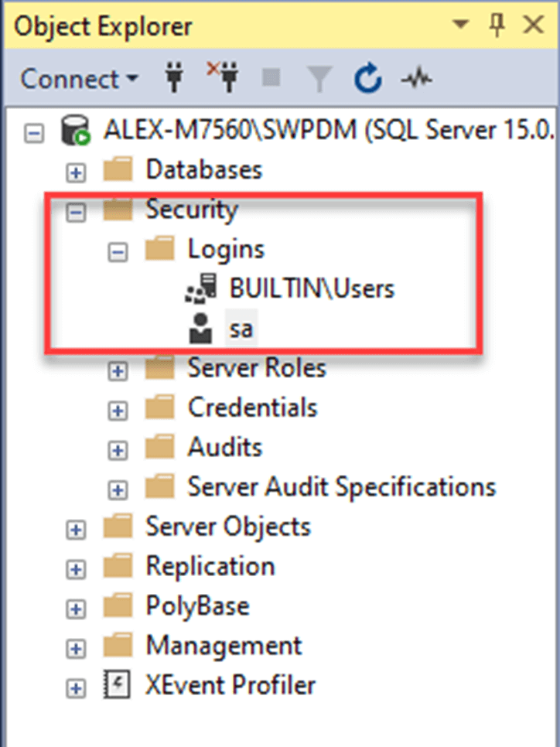The height and width of the screenshot is (747, 560).
Task: Click the Disconnect icon in toolbar
Action: tap(223, 77)
